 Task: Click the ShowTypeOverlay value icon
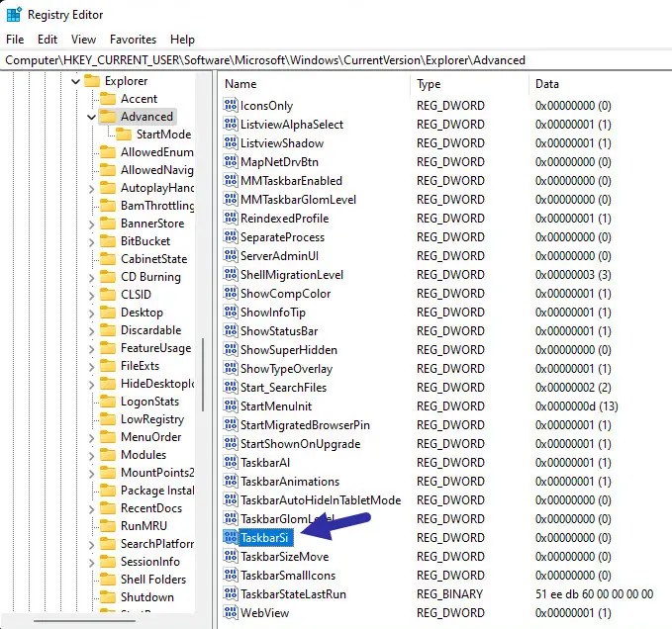(x=231, y=369)
